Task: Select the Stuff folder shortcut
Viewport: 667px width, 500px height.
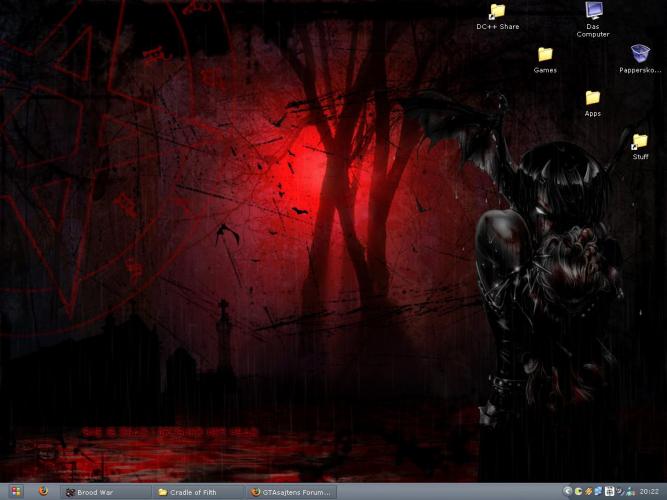Action: click(640, 141)
